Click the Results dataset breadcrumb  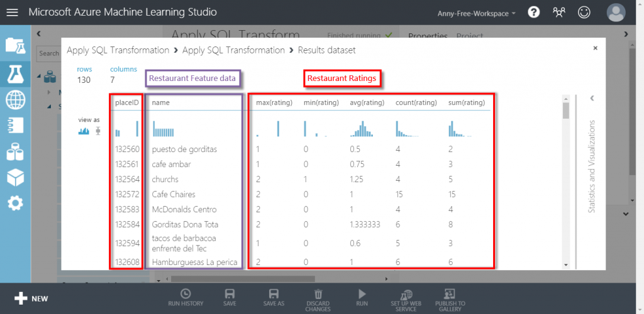pyautogui.click(x=326, y=50)
